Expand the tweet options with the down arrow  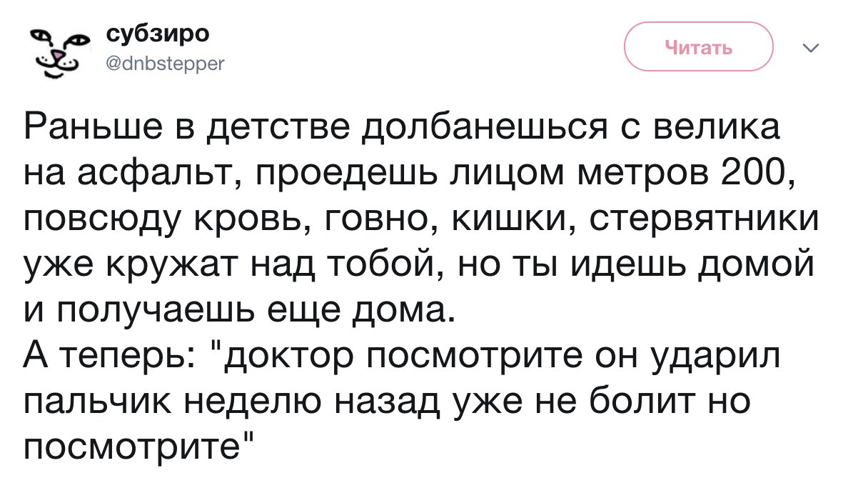click(x=810, y=46)
